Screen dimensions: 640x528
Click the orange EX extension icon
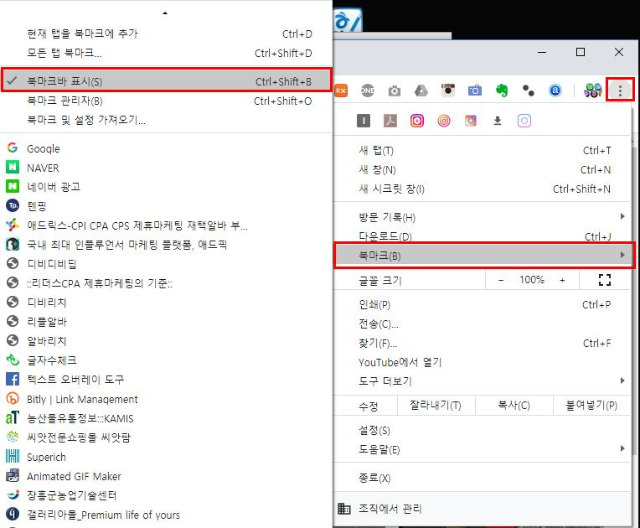pyautogui.click(x=341, y=90)
